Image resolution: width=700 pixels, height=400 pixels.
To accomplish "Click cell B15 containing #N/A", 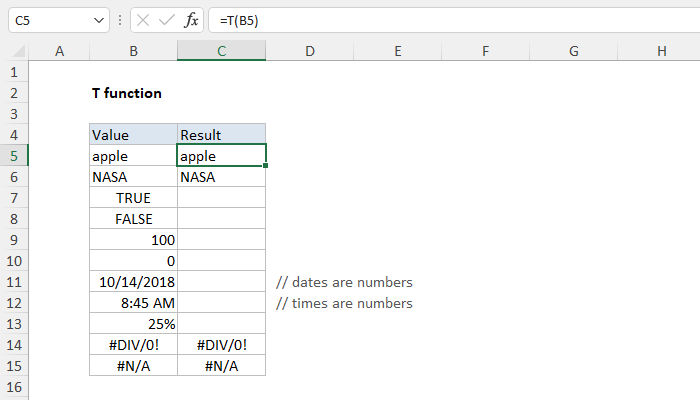I will click(133, 366).
